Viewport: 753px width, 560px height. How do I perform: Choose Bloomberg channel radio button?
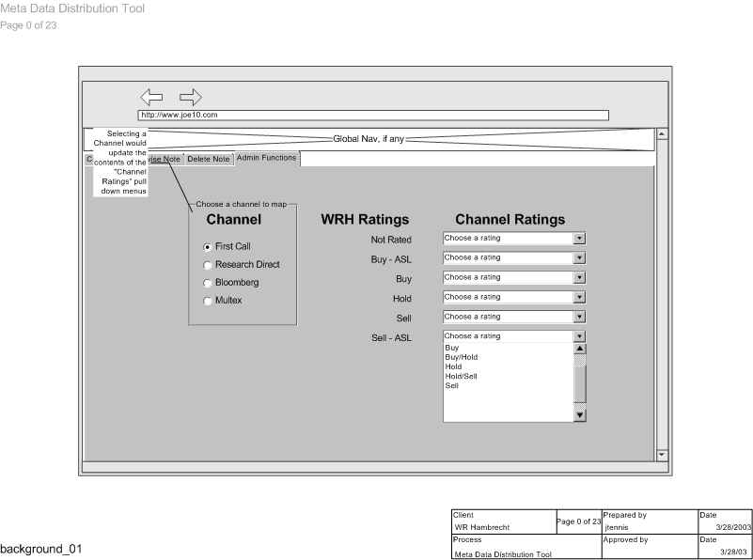[x=208, y=283]
